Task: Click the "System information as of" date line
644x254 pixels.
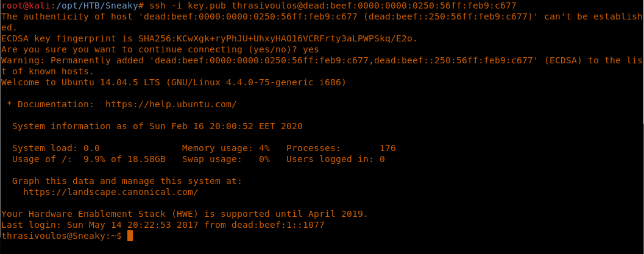Action: 157,126
